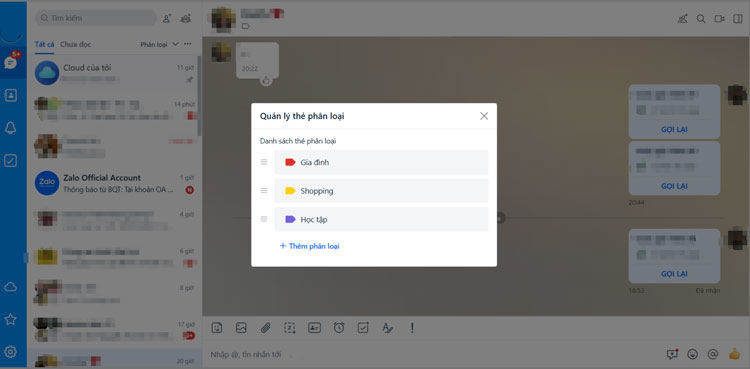This screenshot has width=750, height=369.
Task: Click the screenshot capture icon in the chat toolbar
Action: click(x=290, y=328)
